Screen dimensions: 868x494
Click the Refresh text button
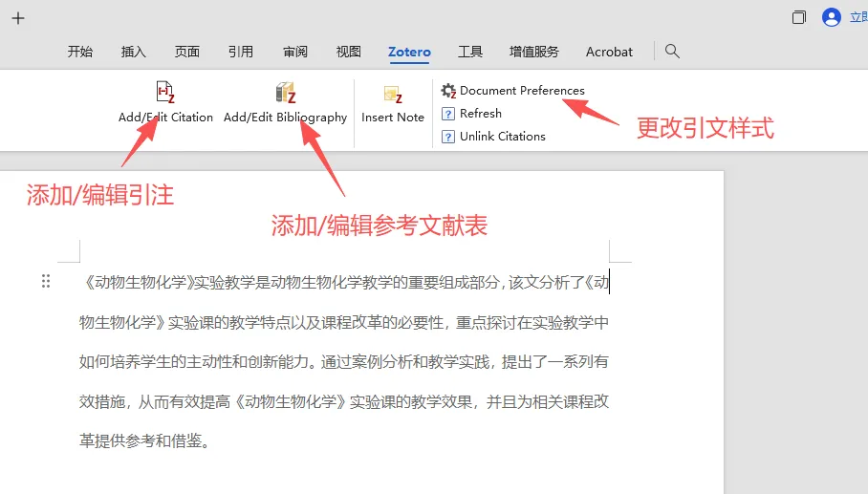coord(481,114)
